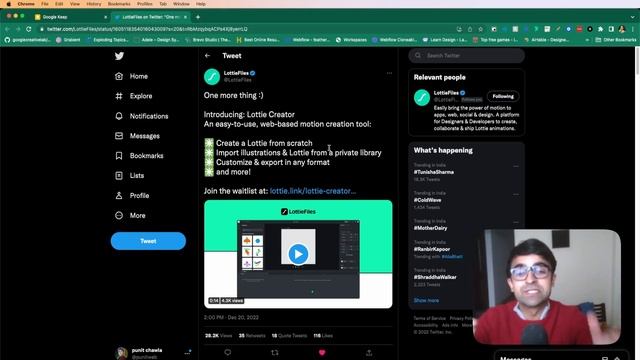Image resolution: width=640 pixels, height=360 pixels.
Task: Open Lists in the sidebar
Action: point(129,176)
